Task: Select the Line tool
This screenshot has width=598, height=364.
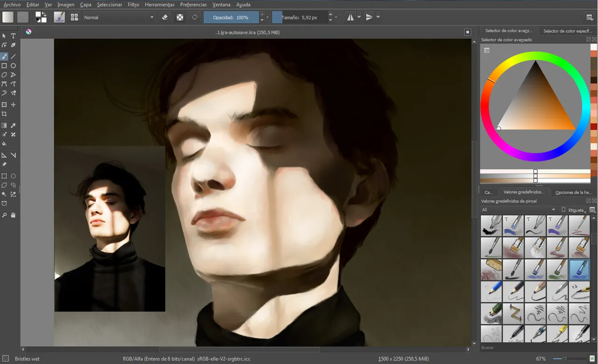Action: (x=13, y=56)
